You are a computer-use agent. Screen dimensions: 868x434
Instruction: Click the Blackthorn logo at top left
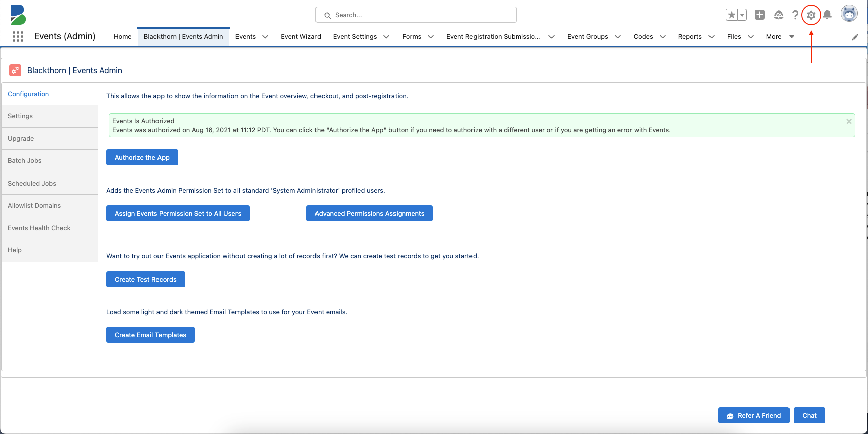pos(18,15)
